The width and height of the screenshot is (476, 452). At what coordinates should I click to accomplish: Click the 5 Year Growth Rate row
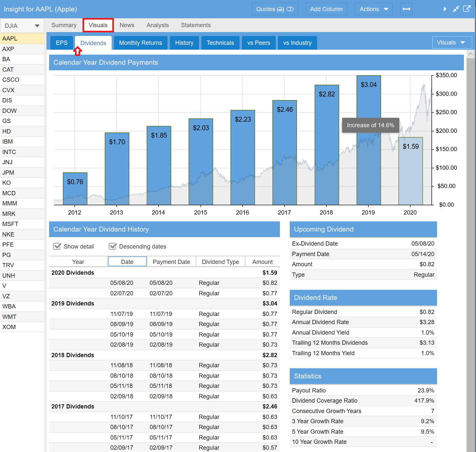[x=363, y=432]
